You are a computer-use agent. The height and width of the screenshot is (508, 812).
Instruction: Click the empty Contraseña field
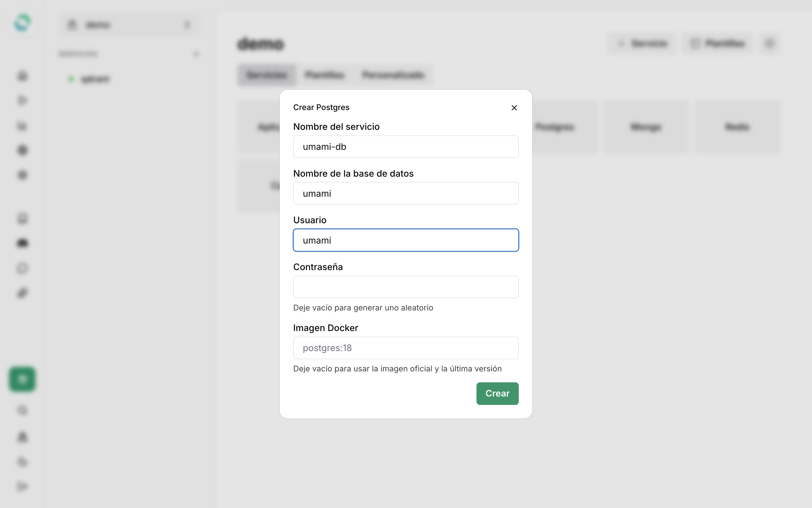pyautogui.click(x=406, y=287)
